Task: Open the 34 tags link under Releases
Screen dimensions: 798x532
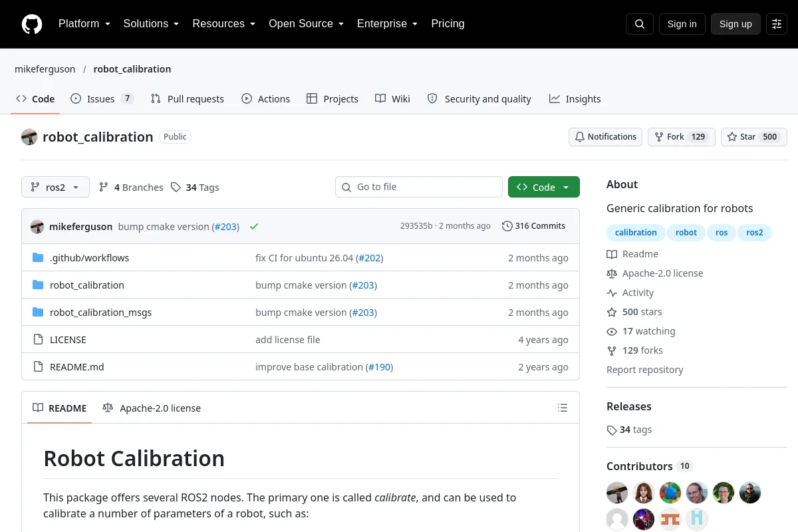Action: point(629,430)
